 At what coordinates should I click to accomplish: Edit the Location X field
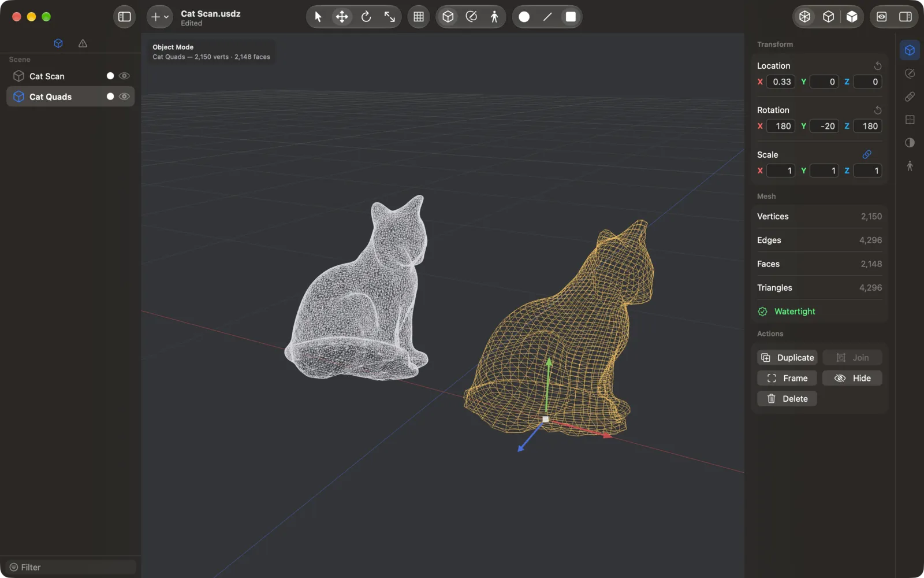(781, 82)
